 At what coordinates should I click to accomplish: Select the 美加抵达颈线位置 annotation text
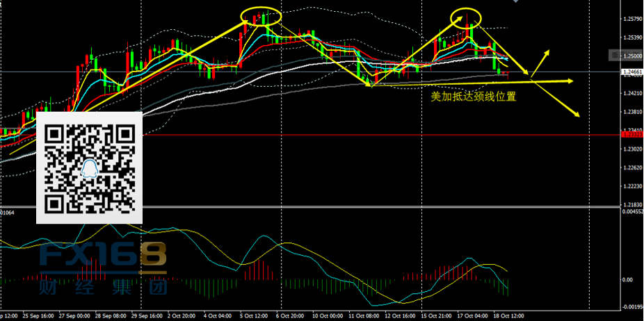pos(474,97)
